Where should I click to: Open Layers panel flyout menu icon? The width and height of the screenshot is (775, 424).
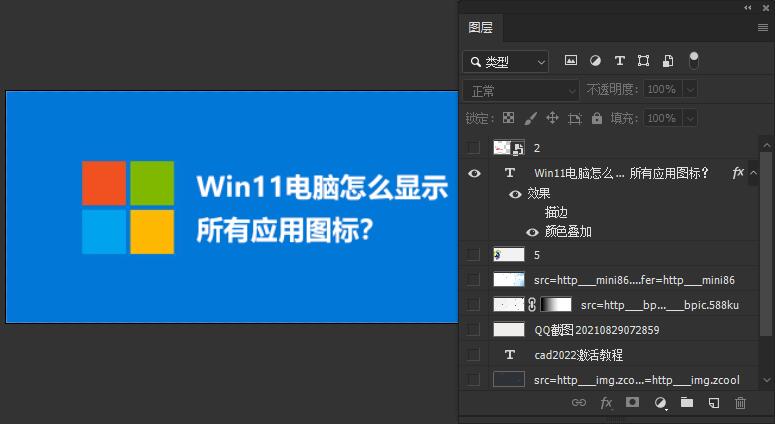pyautogui.click(x=763, y=28)
